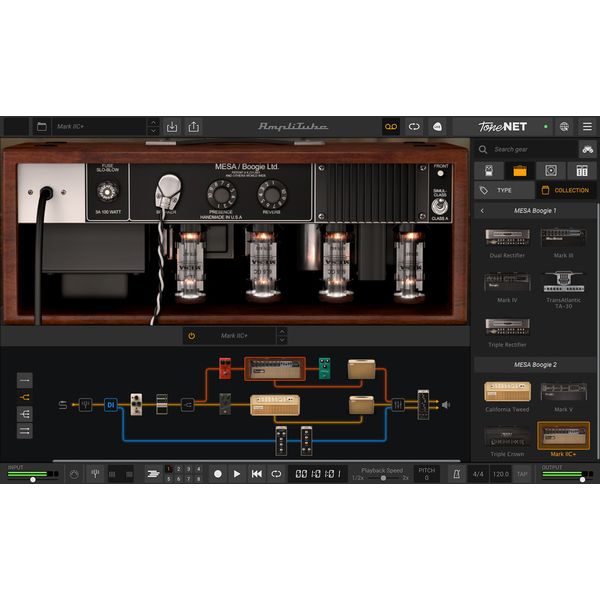600x600 pixels.
Task: Click the Presence knob on amp rear
Action: 222,195
